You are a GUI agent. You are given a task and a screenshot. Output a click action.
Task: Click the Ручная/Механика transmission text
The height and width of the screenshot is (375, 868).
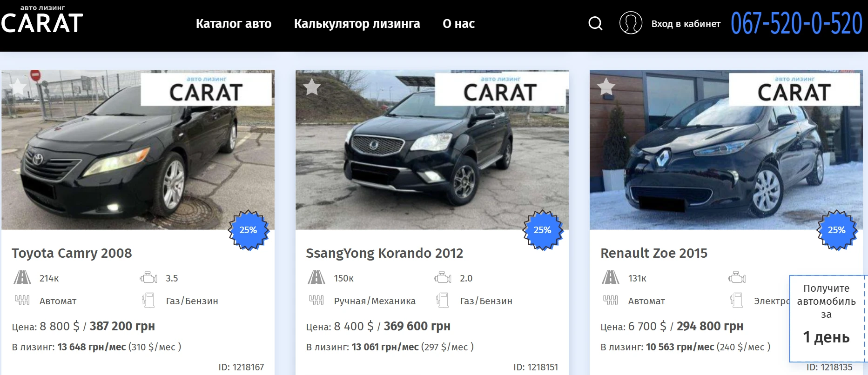point(375,301)
